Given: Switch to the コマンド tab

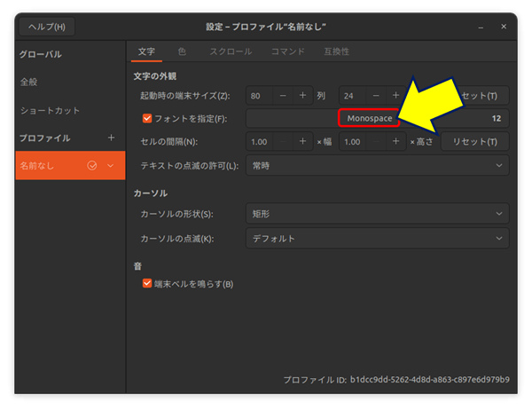Looking at the screenshot, I should pos(287,51).
